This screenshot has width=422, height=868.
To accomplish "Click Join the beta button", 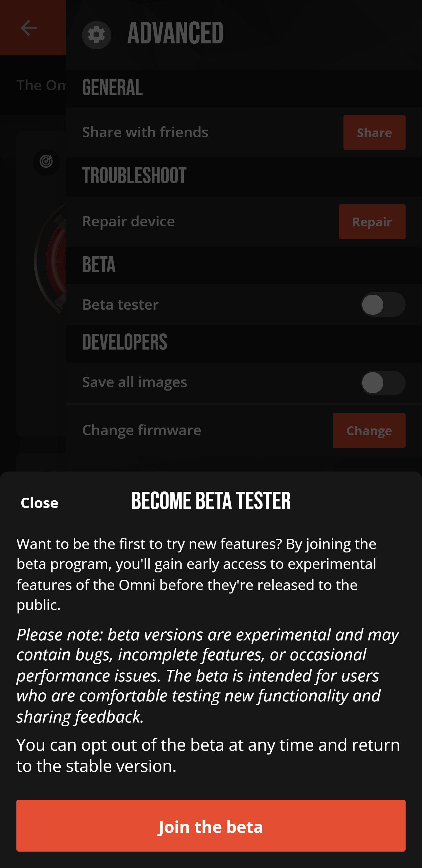I will (x=211, y=825).
